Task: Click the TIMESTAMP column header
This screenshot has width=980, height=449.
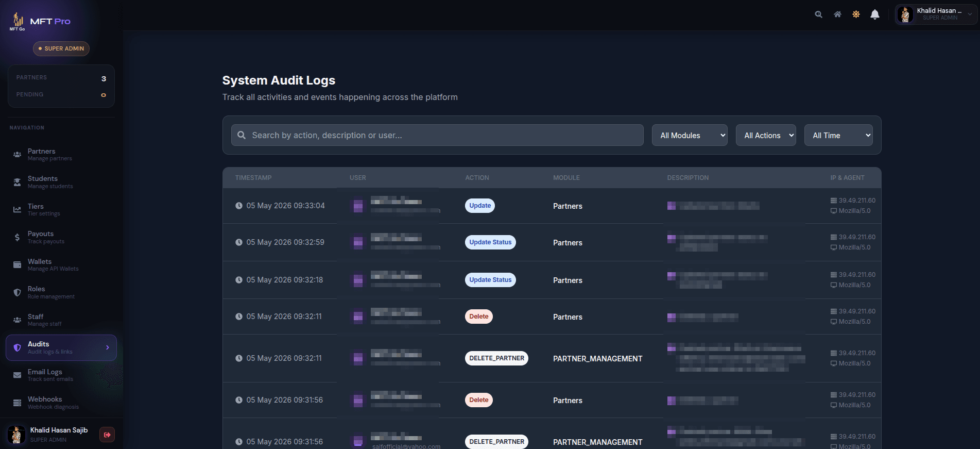Action: pos(253,178)
